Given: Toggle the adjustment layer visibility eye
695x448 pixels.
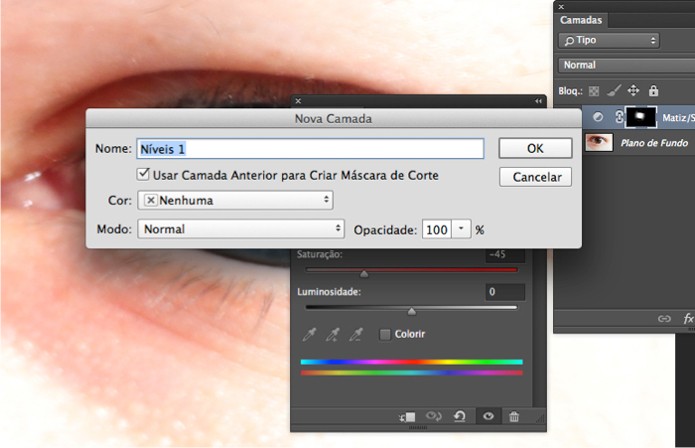Looking at the screenshot, I should [x=487, y=416].
